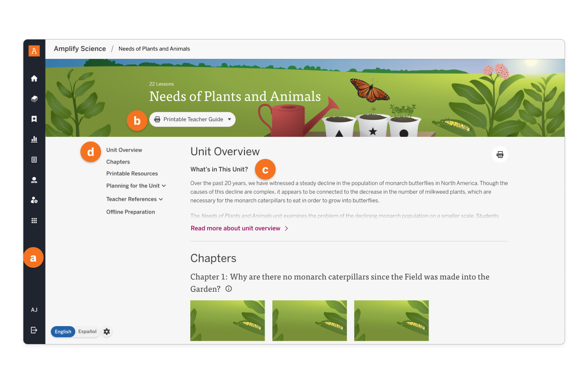Click the Amplify logo at the top left

click(x=34, y=51)
